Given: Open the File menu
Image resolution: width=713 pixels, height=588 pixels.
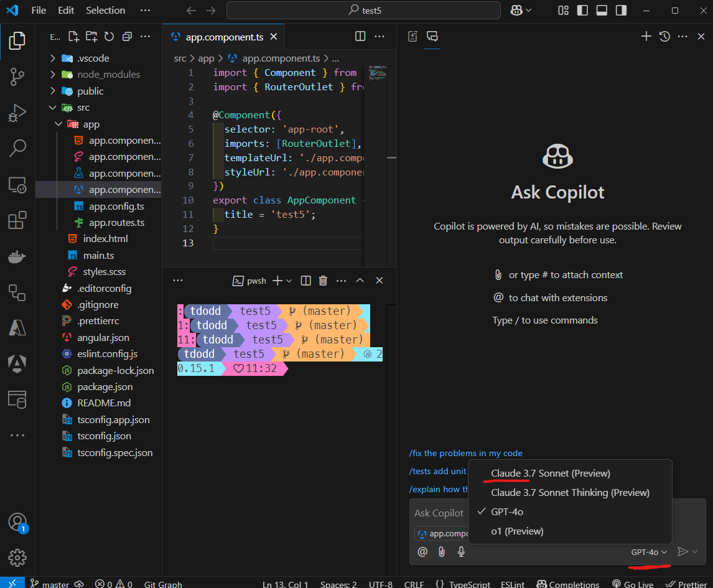Looking at the screenshot, I should 39,11.
